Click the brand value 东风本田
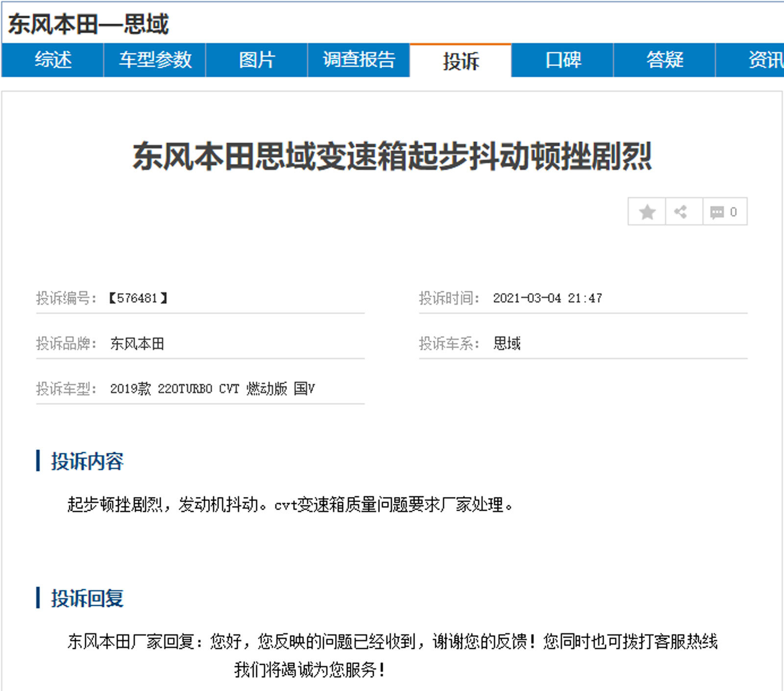 [x=137, y=344]
